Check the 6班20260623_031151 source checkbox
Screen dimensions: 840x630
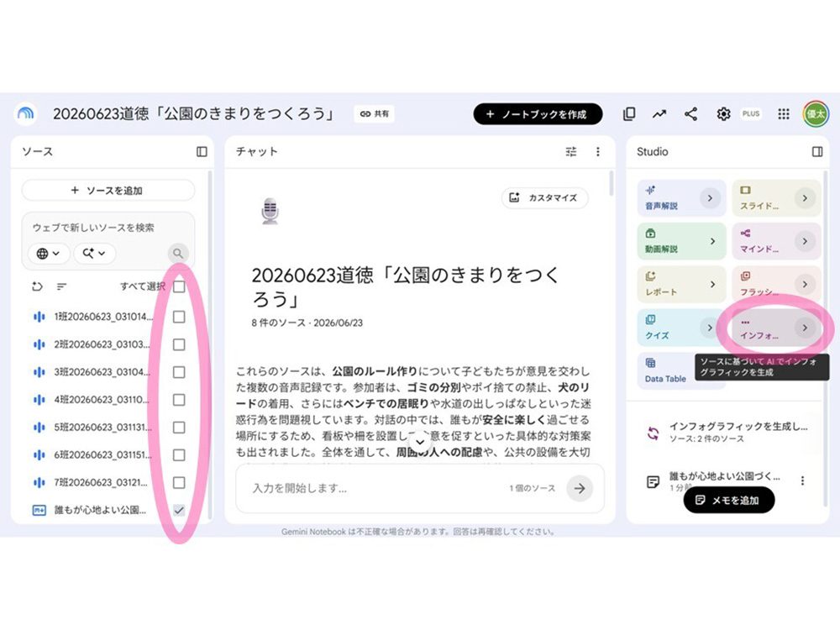(x=179, y=454)
